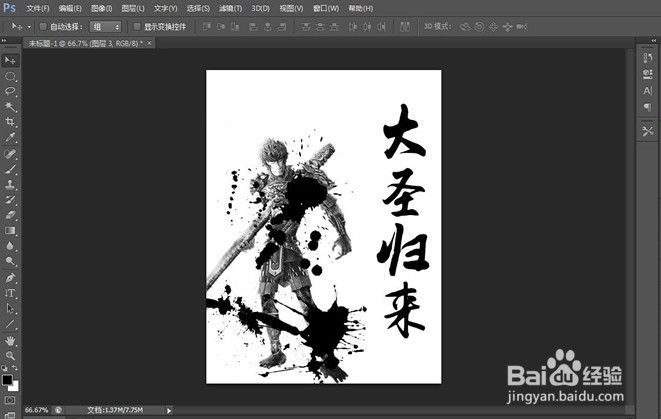Open the 文字(Y) menu
The width and height of the screenshot is (661, 419).
(x=165, y=8)
